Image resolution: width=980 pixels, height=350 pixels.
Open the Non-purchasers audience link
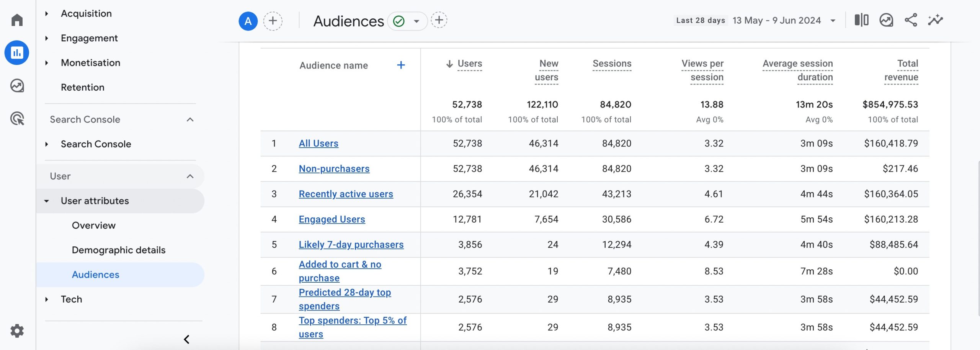[x=334, y=169]
